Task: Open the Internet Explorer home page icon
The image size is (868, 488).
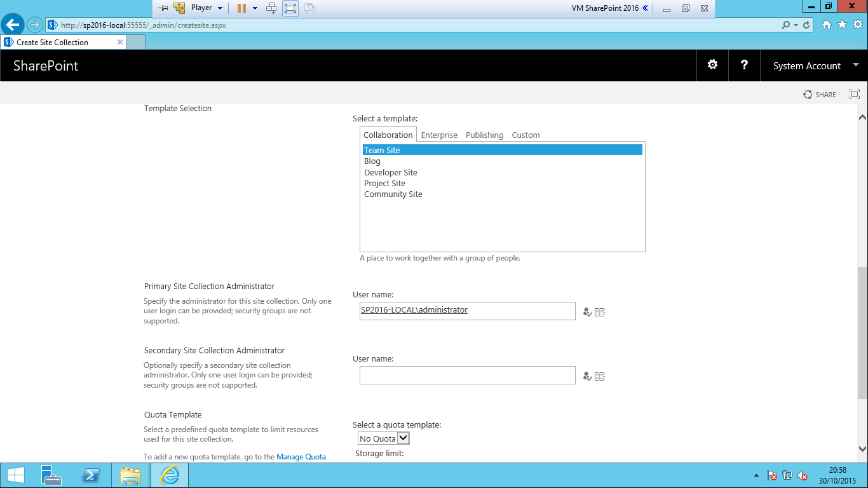Action: point(827,25)
